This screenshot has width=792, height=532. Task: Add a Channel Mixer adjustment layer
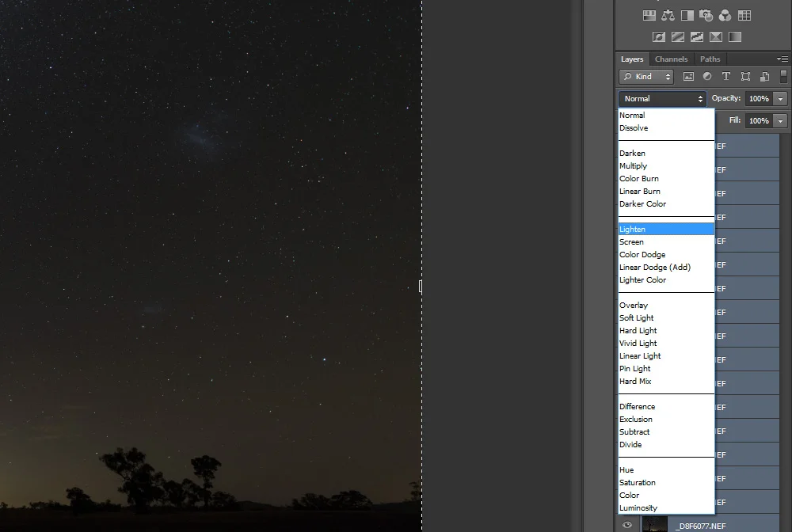[x=725, y=16]
